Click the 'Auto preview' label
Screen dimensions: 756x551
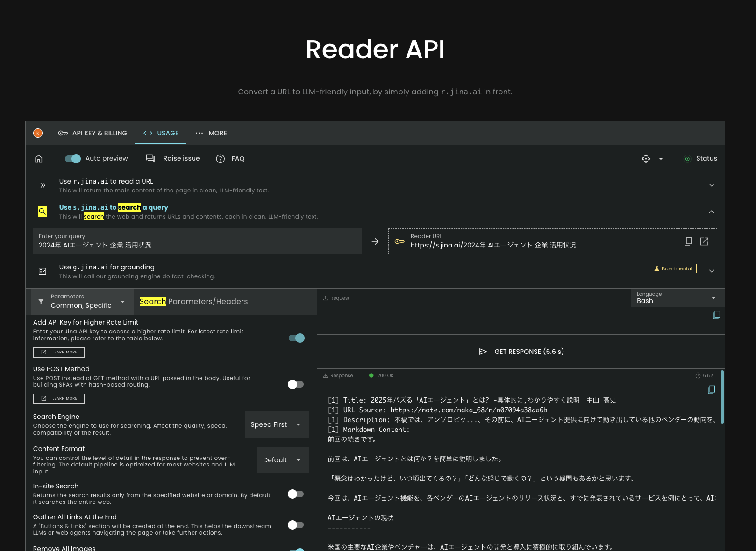(107, 159)
